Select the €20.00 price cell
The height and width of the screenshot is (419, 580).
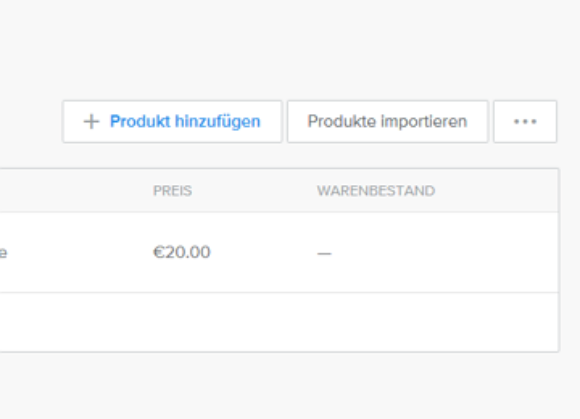[182, 252]
